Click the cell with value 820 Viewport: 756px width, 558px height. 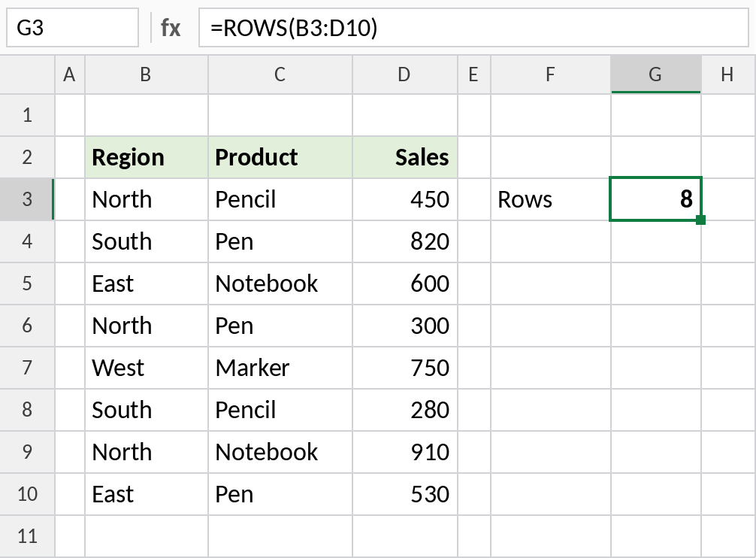[x=404, y=241]
